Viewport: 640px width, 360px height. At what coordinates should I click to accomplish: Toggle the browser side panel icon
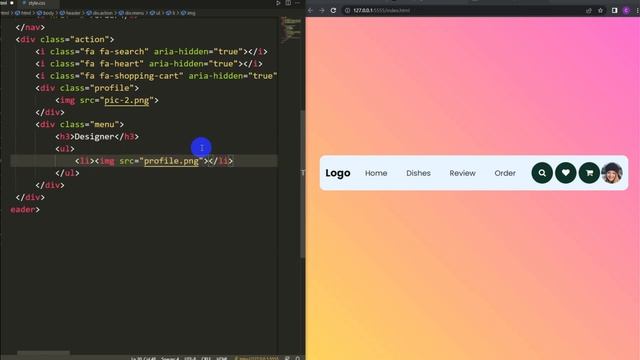click(614, 11)
